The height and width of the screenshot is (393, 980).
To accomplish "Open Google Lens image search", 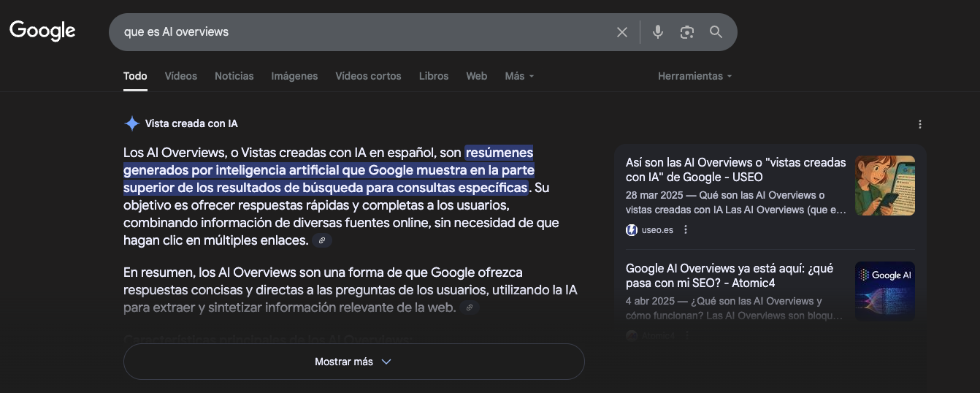I will coord(686,32).
